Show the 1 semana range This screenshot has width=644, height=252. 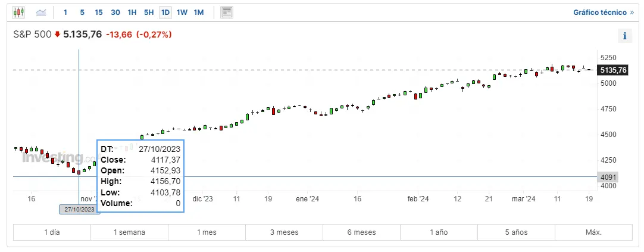tap(129, 232)
